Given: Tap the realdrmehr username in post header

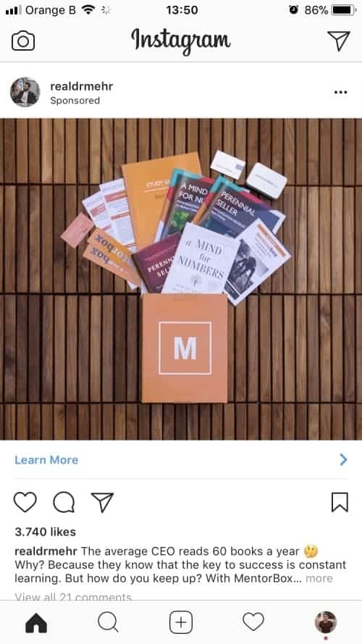Looking at the screenshot, I should 81,86.
